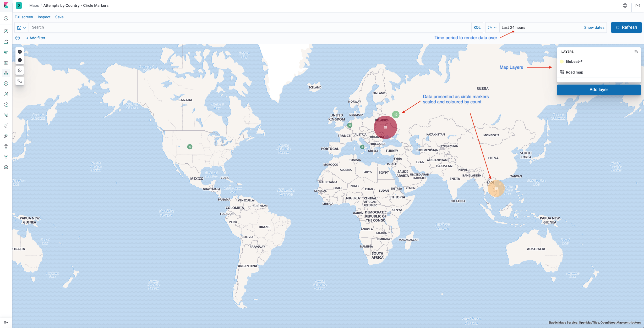Zoom out of the map

(20, 60)
